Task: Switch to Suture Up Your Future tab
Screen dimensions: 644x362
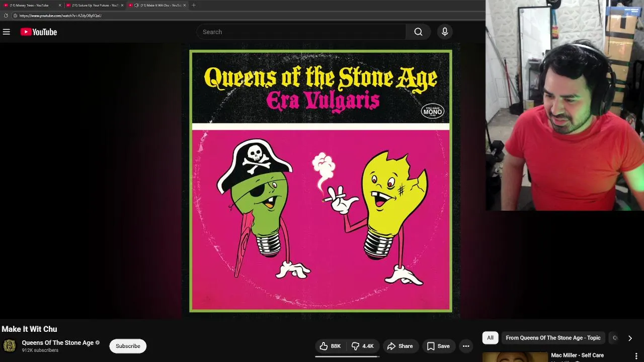Action: 94,5
